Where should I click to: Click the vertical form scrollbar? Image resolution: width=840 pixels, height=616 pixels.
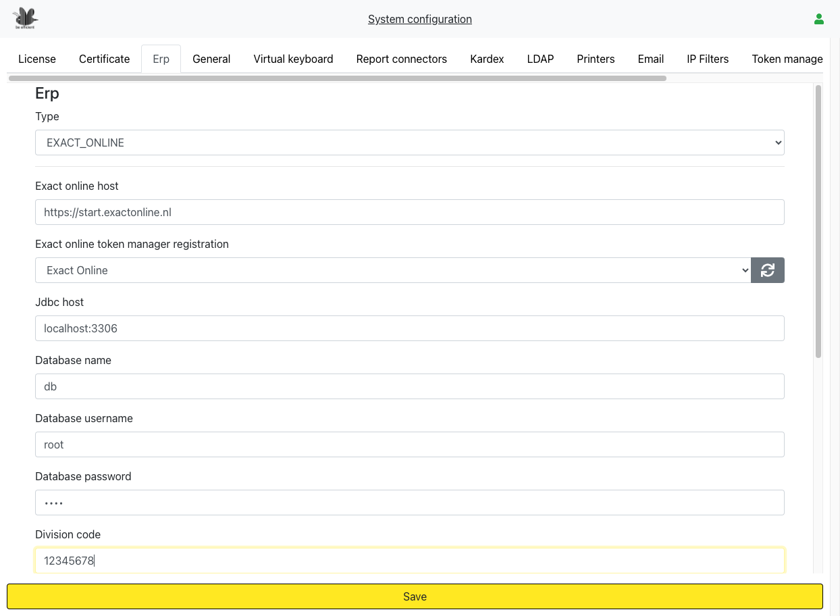click(x=818, y=223)
